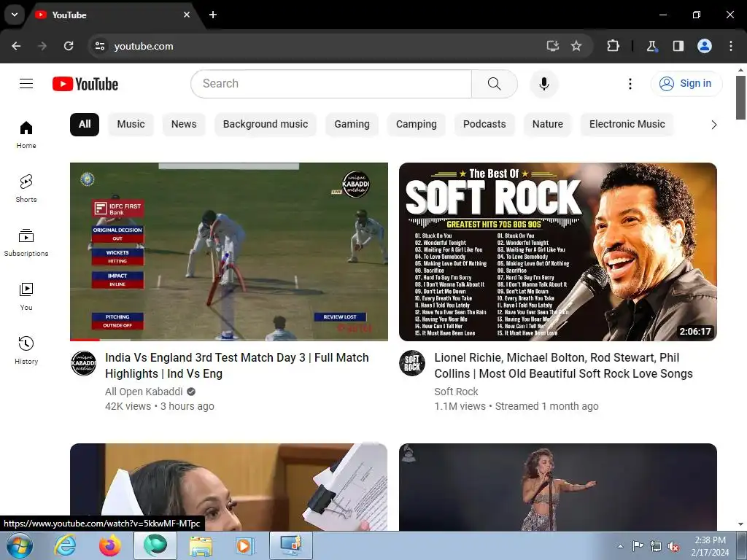View site information icon in address bar
This screenshot has height=560, width=747.
click(99, 46)
